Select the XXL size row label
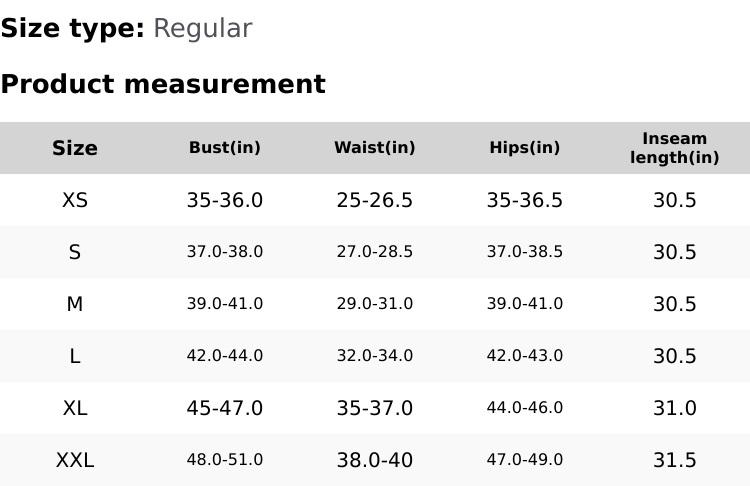Image resolution: width=750 pixels, height=486 pixels. point(75,460)
